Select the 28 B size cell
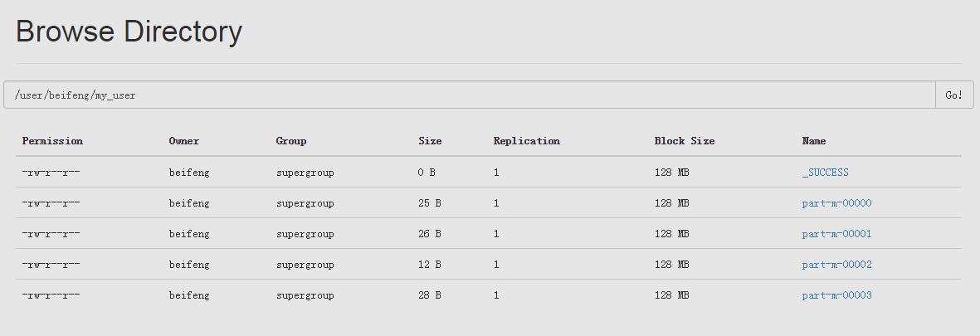The width and height of the screenshot is (980, 336). [429, 295]
